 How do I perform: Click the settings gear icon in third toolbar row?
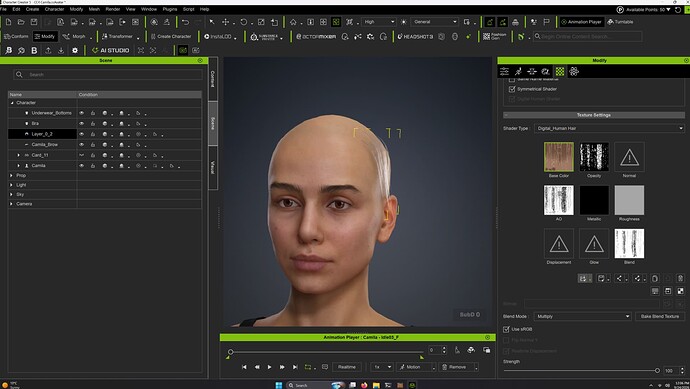75,51
